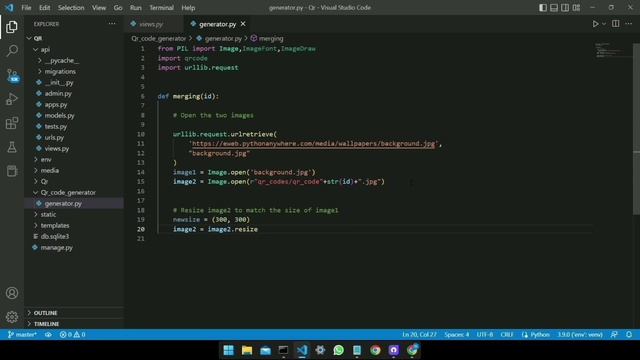640x360 pixels.
Task: Open the File menu
Action: pyautogui.click(x=26, y=8)
